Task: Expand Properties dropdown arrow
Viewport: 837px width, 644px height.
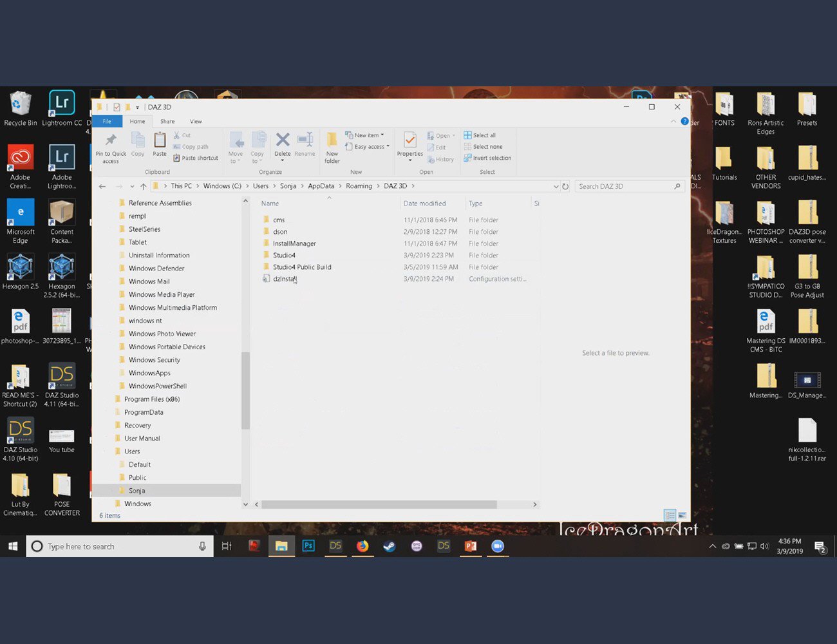Action: 409,160
